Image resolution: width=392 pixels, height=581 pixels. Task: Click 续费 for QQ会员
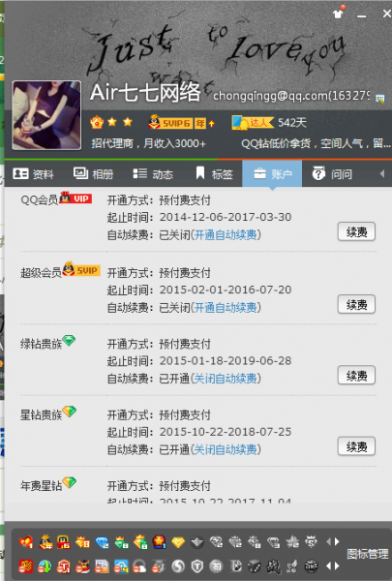pyautogui.click(x=356, y=232)
